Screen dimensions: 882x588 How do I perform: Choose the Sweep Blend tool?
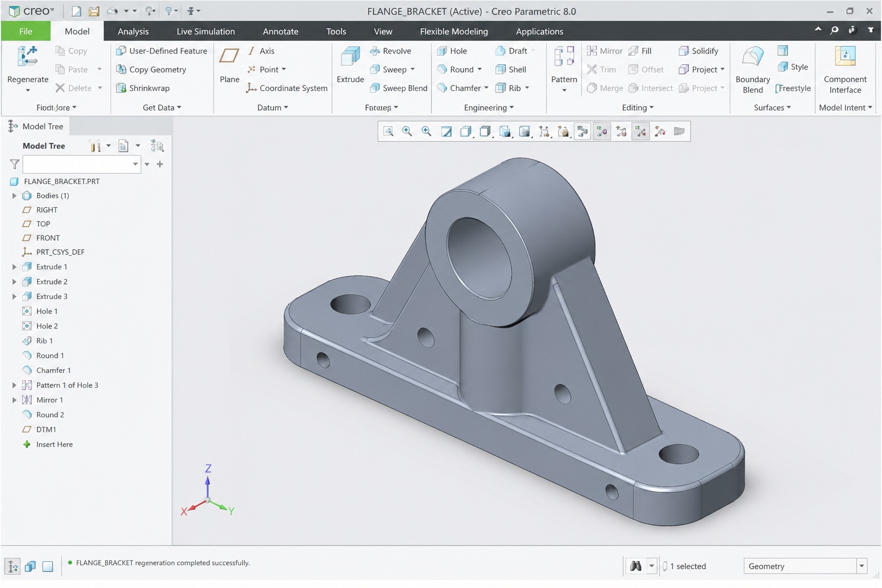pyautogui.click(x=399, y=88)
